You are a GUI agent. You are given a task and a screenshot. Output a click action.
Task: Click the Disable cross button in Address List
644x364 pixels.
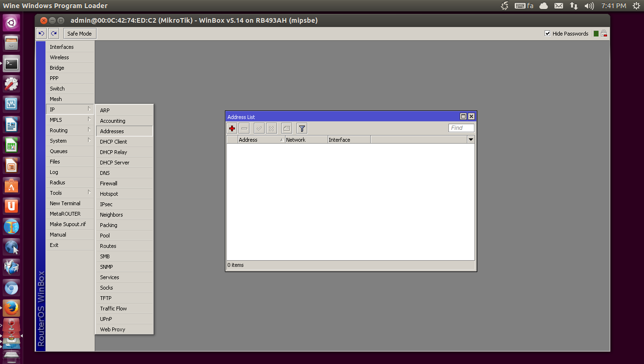271,128
